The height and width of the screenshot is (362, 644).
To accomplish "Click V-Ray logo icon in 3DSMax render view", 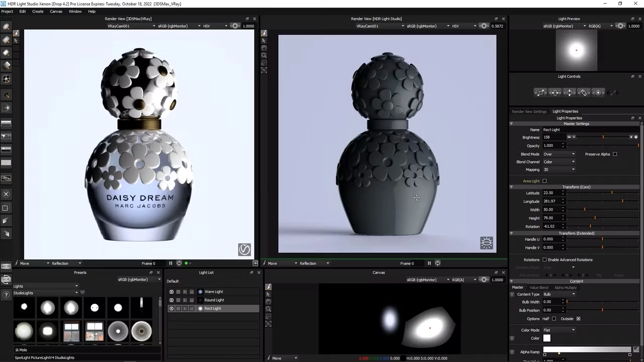I will coord(245,249).
